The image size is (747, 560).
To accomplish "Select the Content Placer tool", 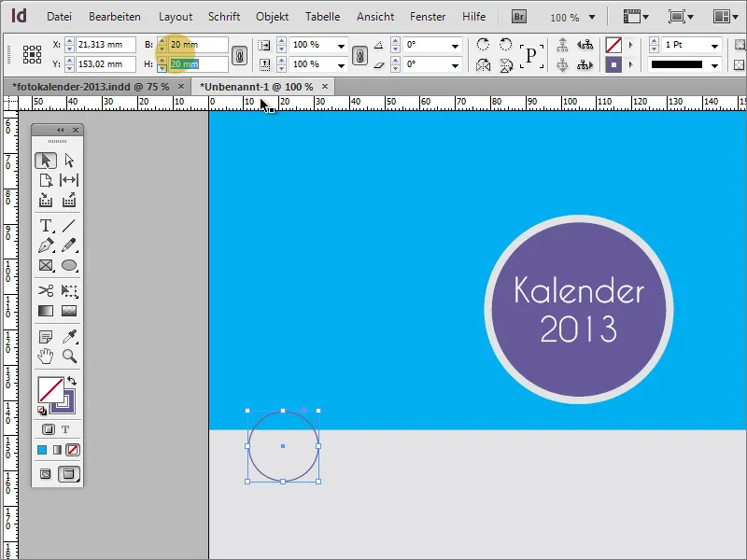I will point(69,200).
